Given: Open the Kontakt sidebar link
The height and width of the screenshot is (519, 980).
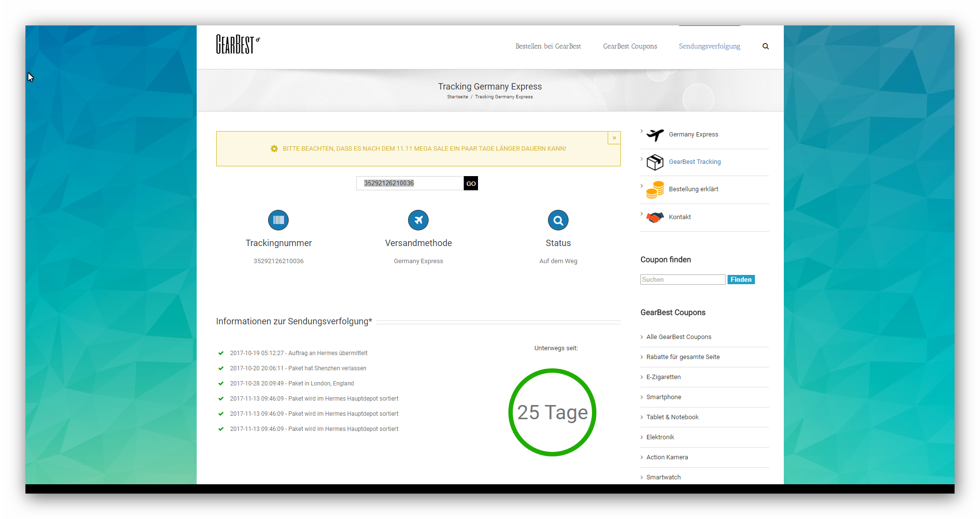Looking at the screenshot, I should point(680,217).
